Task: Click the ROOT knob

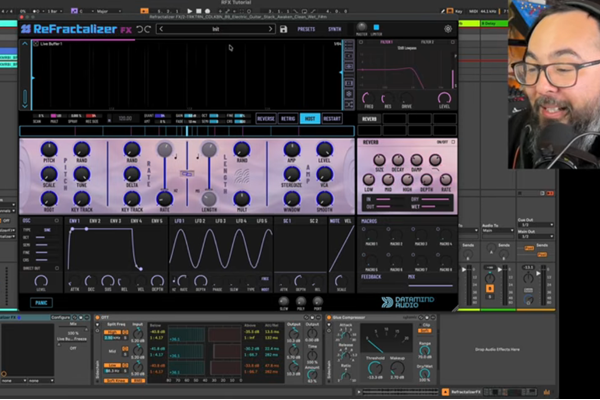Action: (49, 199)
